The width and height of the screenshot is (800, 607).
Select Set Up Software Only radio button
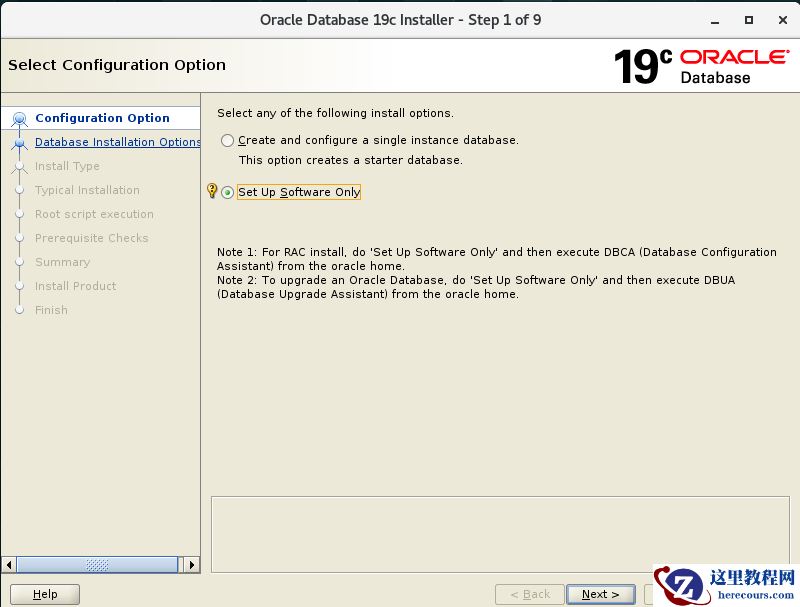coord(228,192)
